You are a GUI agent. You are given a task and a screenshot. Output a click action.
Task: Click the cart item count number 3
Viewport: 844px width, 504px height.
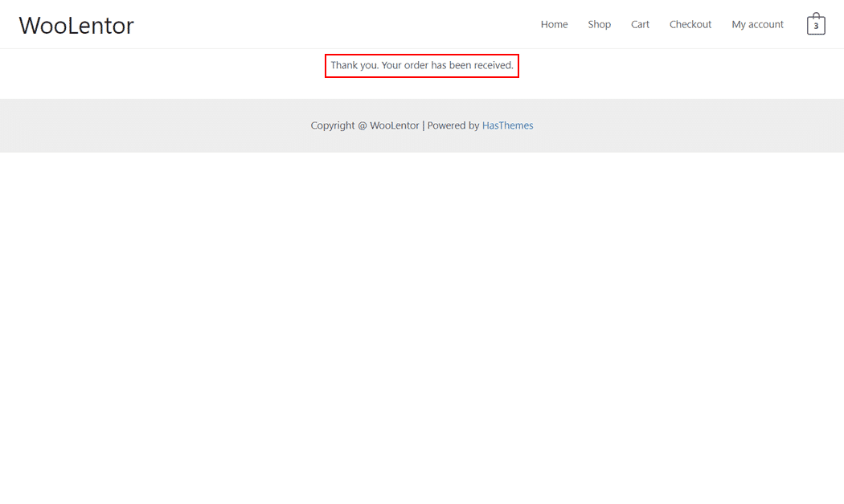pyautogui.click(x=816, y=27)
